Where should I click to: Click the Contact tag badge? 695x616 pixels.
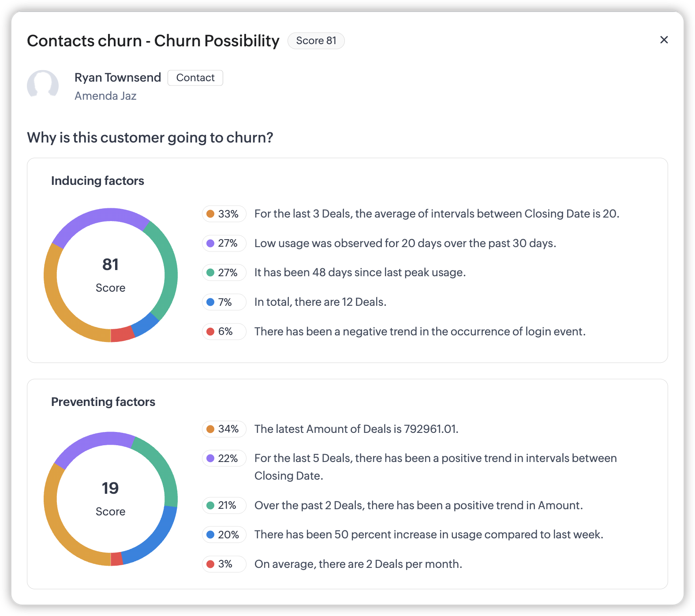(195, 78)
